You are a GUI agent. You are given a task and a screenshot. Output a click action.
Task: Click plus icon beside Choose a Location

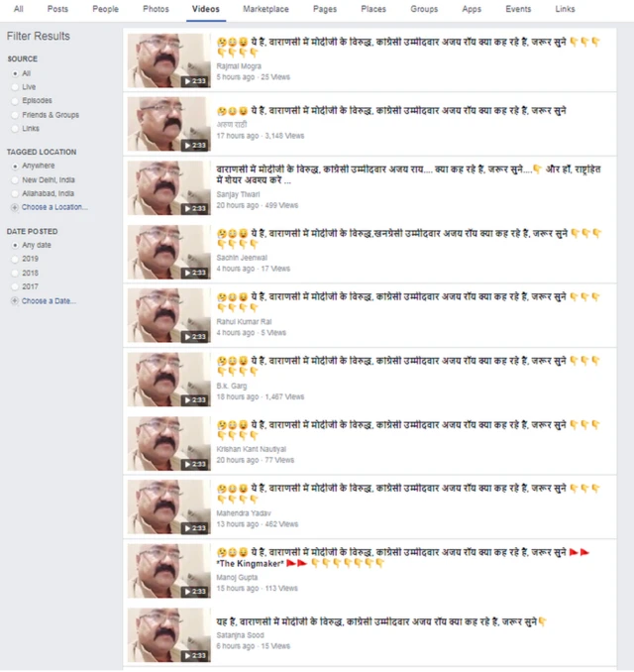pos(15,207)
